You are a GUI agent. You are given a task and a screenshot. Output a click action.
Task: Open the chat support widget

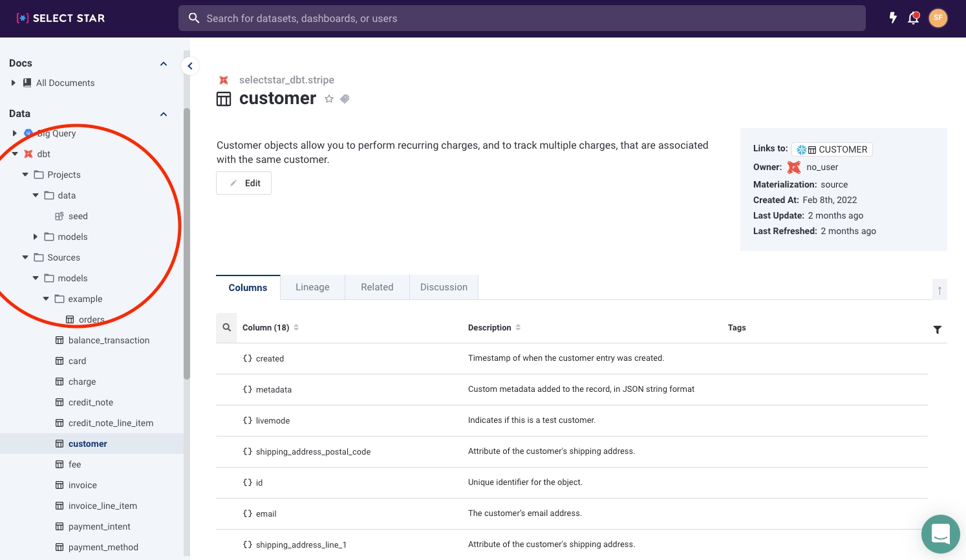tap(940, 534)
